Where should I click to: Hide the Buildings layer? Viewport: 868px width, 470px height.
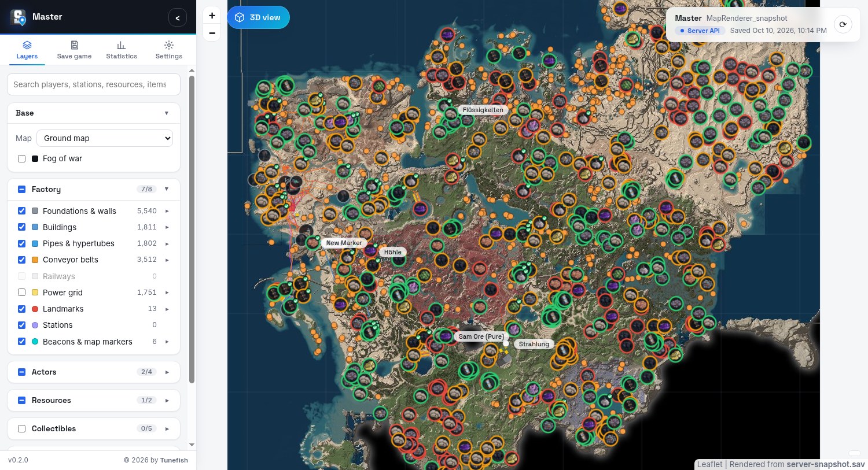[22, 227]
